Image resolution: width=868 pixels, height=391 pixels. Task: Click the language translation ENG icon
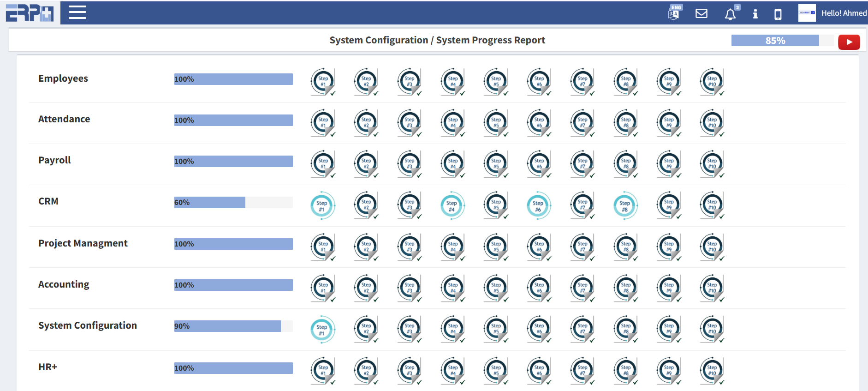tap(674, 13)
